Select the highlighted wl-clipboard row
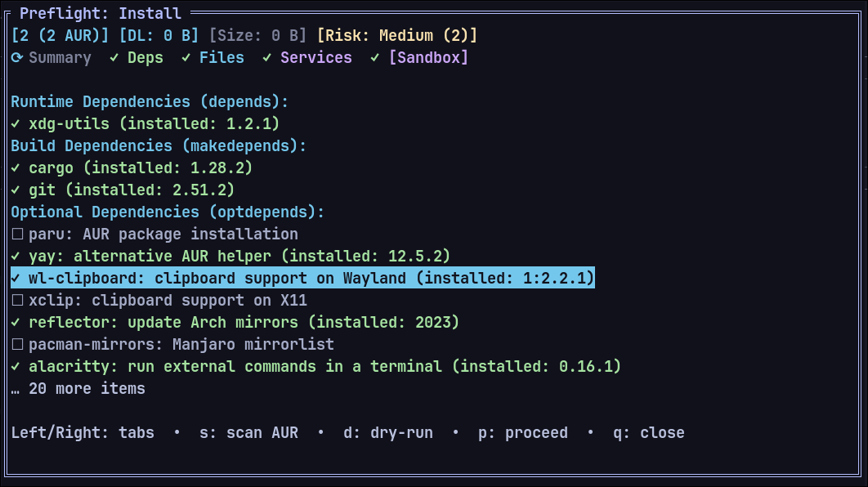868x487 pixels. pos(302,278)
